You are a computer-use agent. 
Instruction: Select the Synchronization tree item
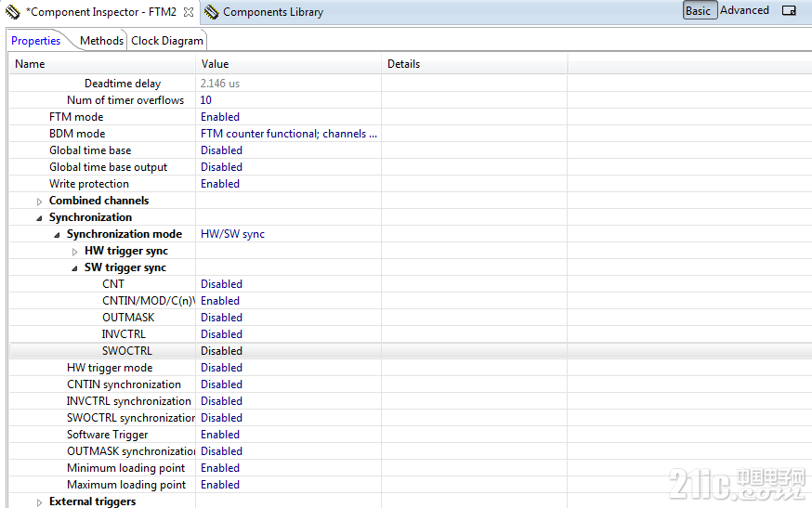click(91, 217)
